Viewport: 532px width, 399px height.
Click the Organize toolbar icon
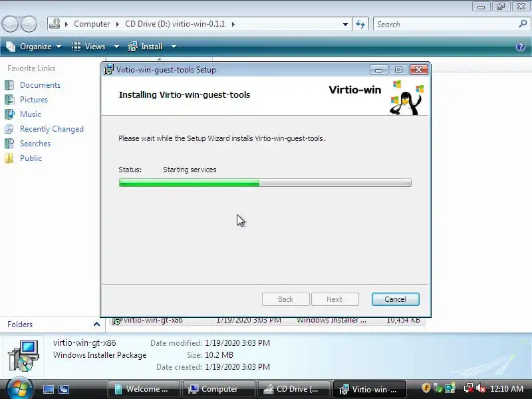(11, 47)
